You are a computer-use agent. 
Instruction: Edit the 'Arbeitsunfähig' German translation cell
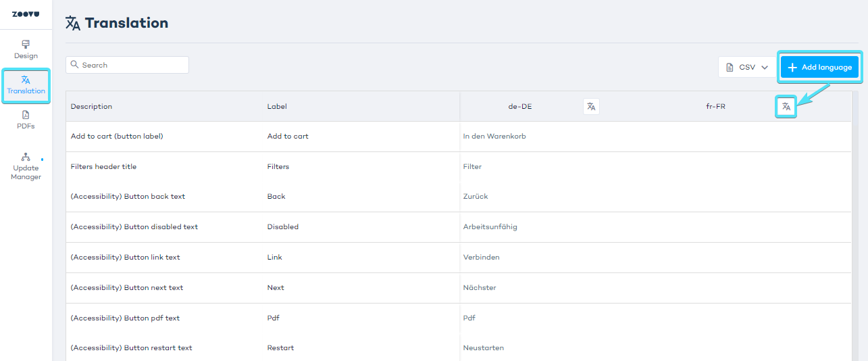coord(490,227)
